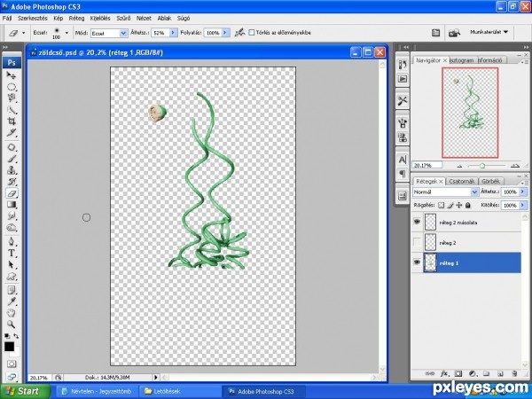The image size is (532, 399).
Task: Delete layer with trash icon
Action: (x=514, y=373)
